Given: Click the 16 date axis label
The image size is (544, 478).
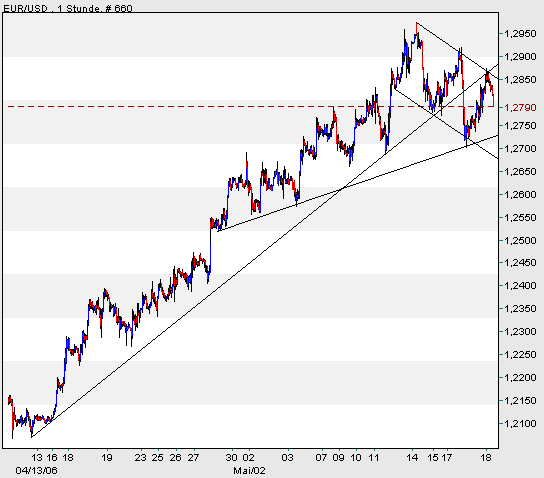Looking at the screenshot, I should point(52,458).
